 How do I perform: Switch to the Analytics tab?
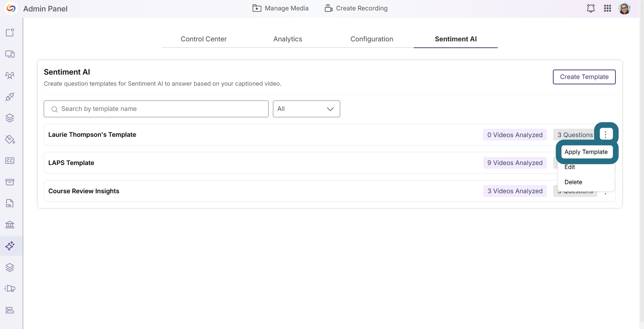tap(288, 39)
